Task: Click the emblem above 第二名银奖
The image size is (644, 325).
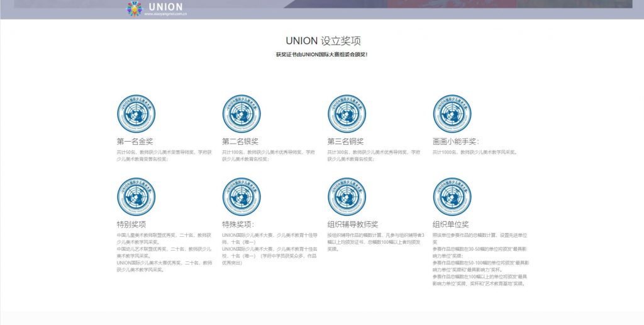Action: coord(241,113)
